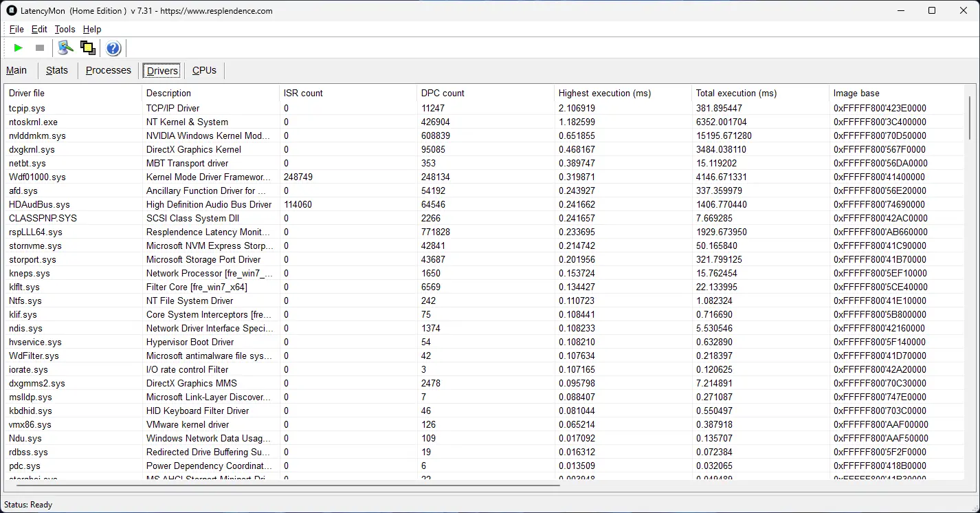Select the ntoskrnl.exe row

pyautogui.click(x=485, y=122)
